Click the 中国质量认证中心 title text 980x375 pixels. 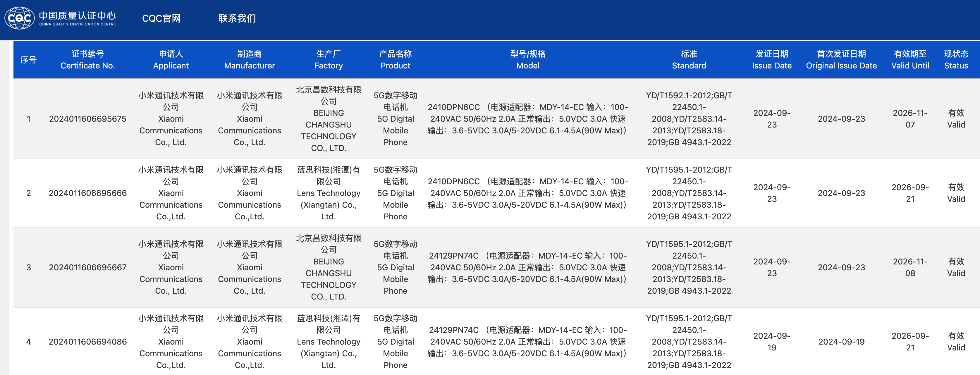77,16
